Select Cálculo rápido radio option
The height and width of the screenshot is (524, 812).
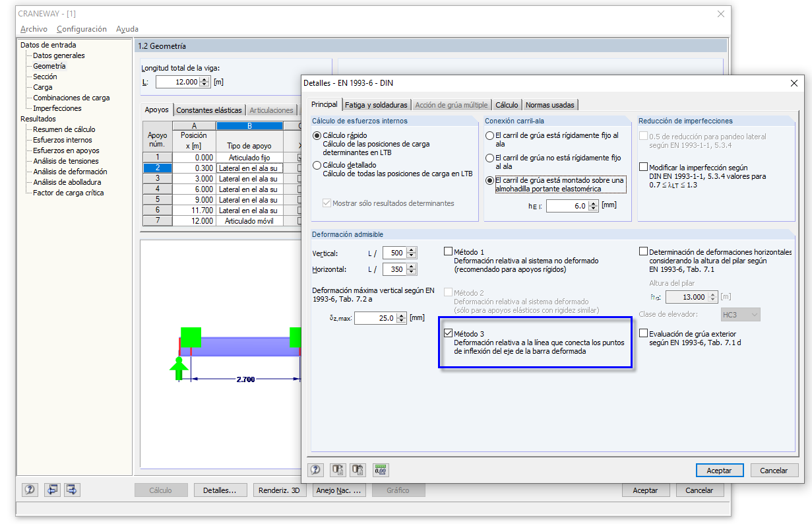click(317, 135)
